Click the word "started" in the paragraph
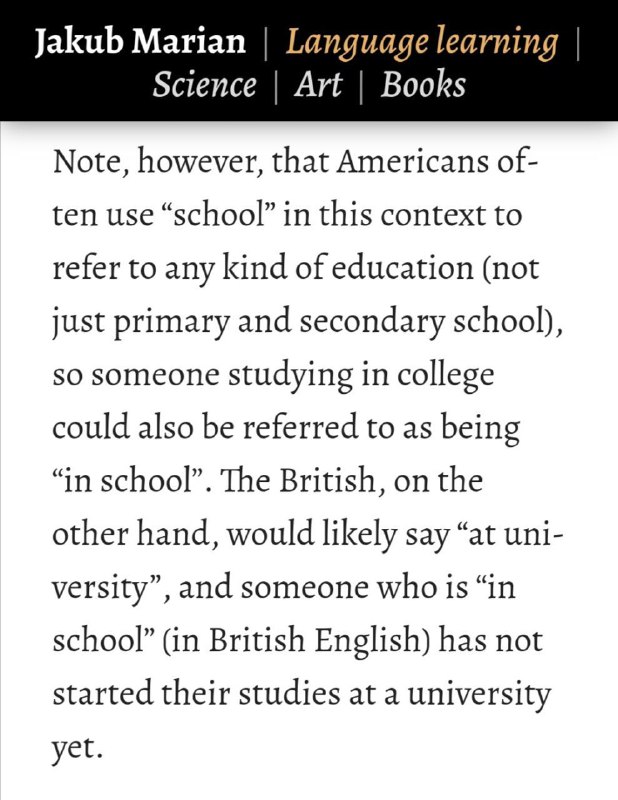The image size is (618, 800). point(103,694)
